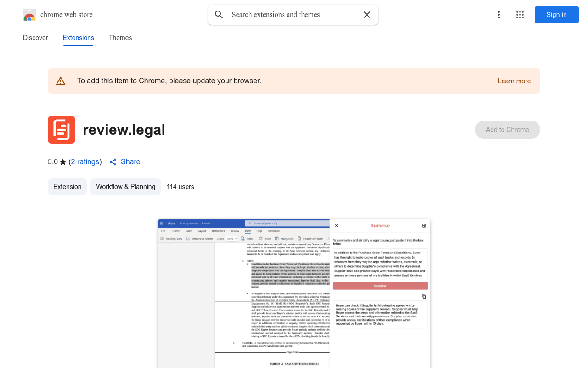588x368 pixels.
Task: Open the Zoom 100% dropdown in Word screenshot
Action: pos(232,239)
